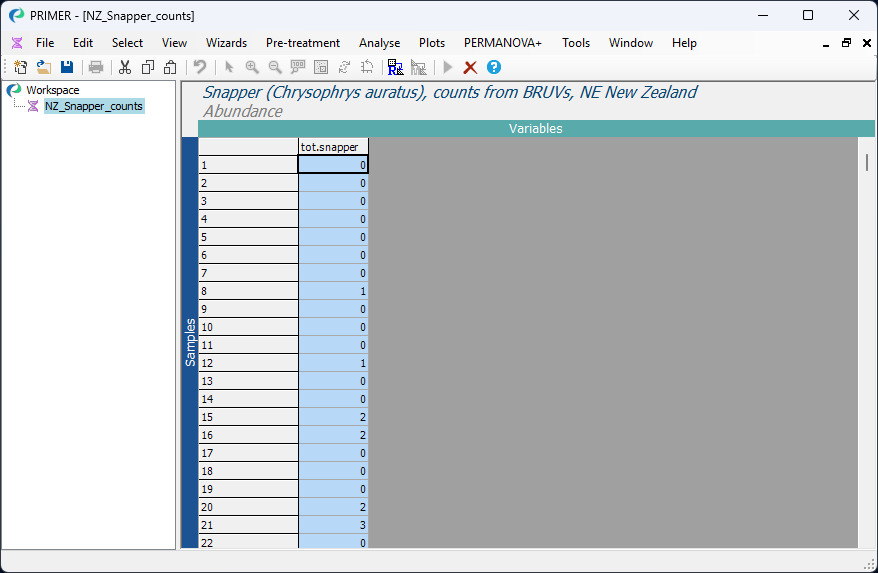Screen dimensions: 878x573
Task: Save using the blue floppy disk icon
Action: point(67,67)
